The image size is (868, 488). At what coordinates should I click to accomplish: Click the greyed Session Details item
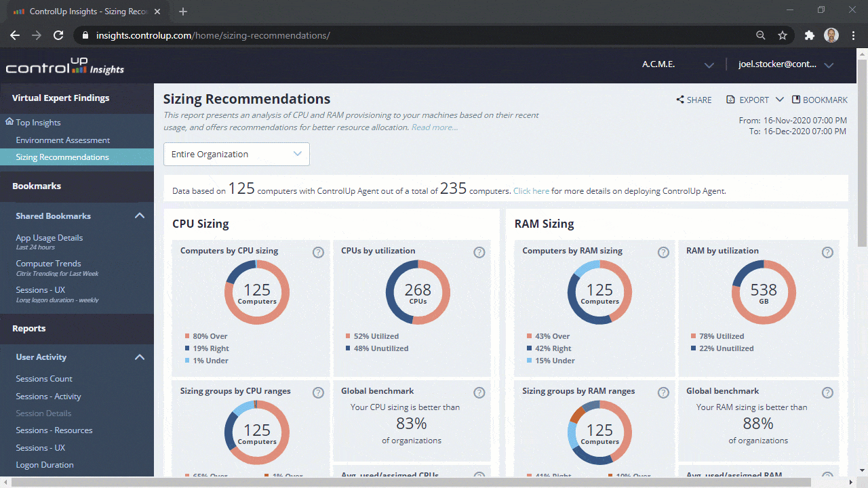(x=43, y=413)
